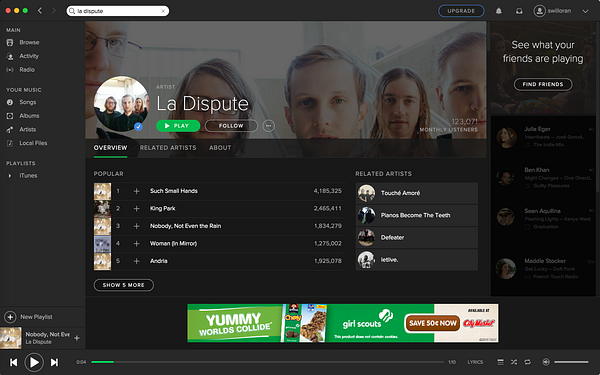The height and width of the screenshot is (375, 600).
Task: Open LYRICS for the current song
Action: [475, 362]
